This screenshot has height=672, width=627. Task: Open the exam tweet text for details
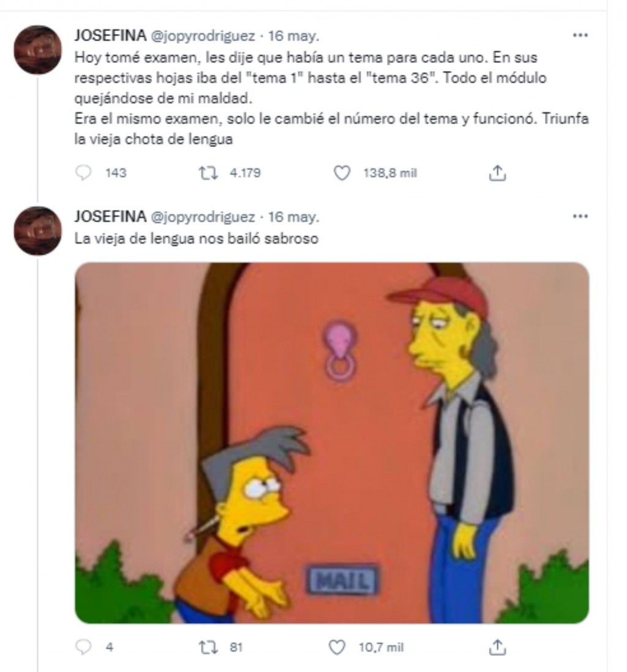pyautogui.click(x=331, y=98)
